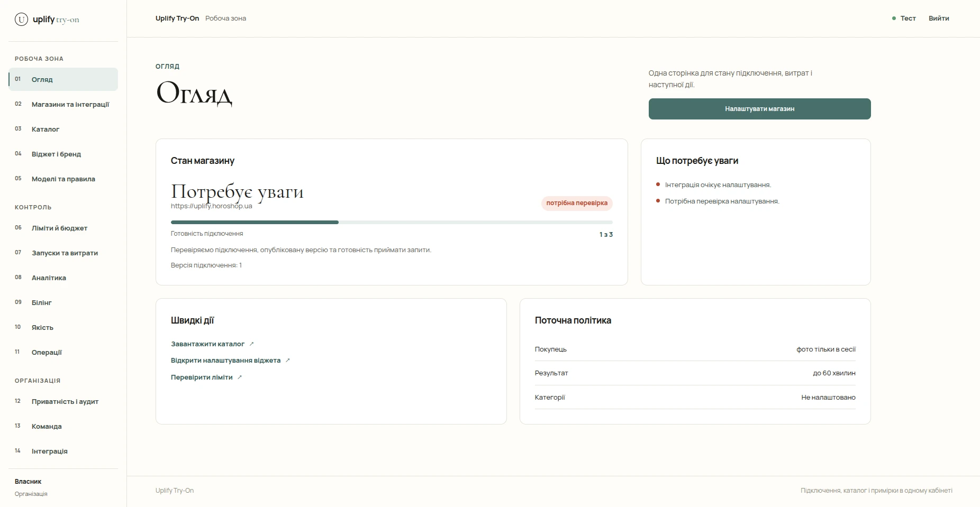Go to Приватність і аудит

coord(63,401)
